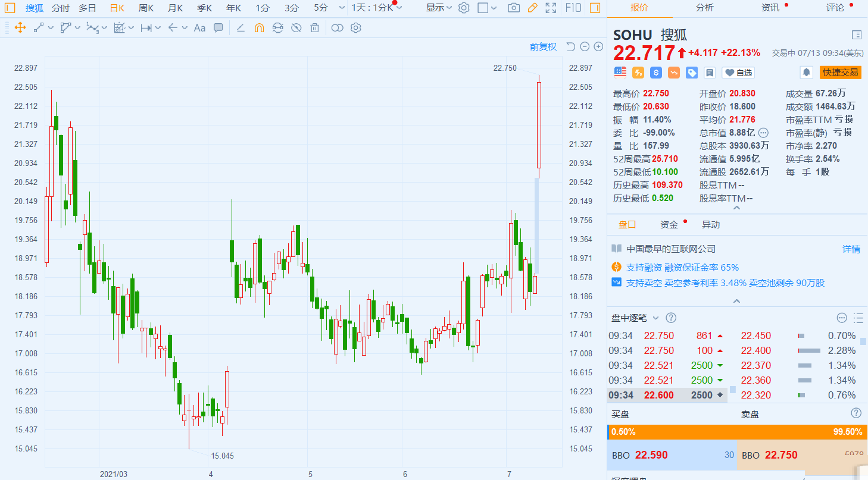Viewport: 868px width, 480px height.
Task: Open the 资金 capital flow tab
Action: coord(669,225)
